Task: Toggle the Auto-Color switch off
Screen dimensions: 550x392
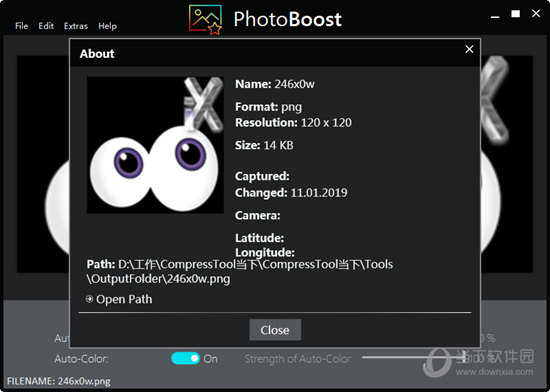Action: coord(185,358)
